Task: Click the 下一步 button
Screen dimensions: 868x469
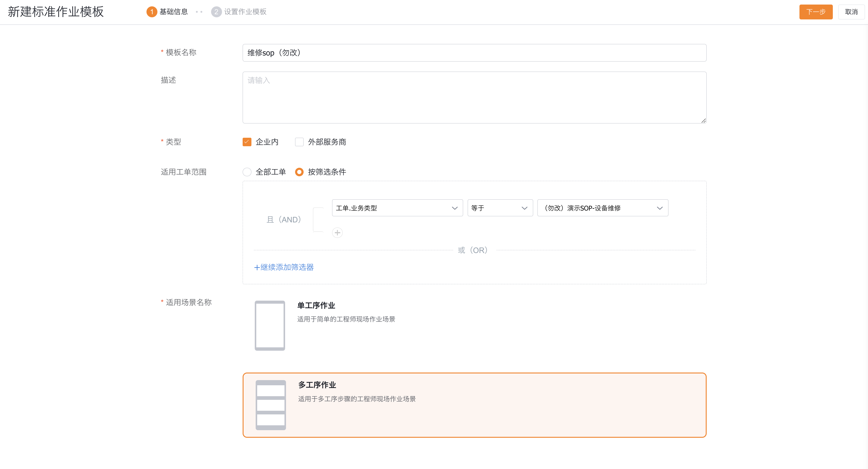Action: (816, 12)
